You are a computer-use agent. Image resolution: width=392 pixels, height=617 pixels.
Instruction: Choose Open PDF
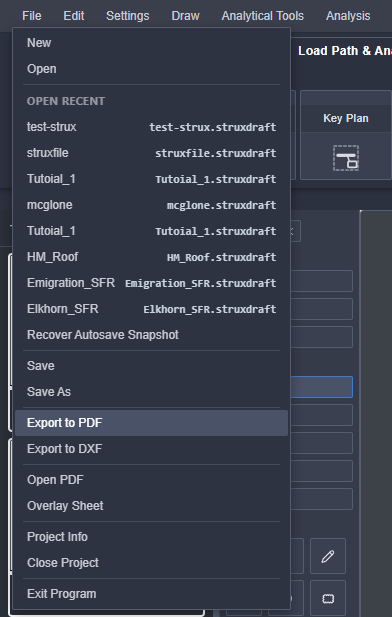tap(152, 480)
